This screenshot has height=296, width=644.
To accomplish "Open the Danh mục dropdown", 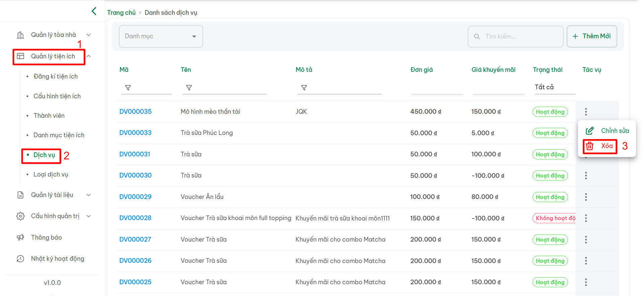I will click(161, 36).
